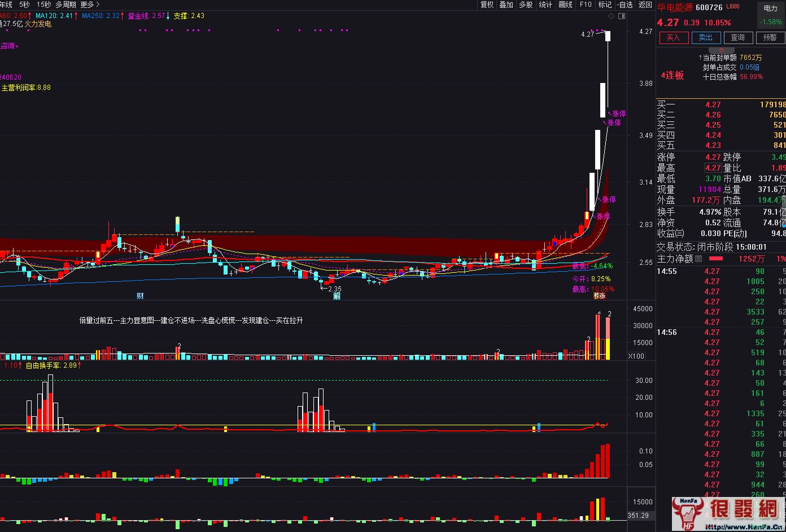Click the small icon beside 主力净额

pos(698,259)
